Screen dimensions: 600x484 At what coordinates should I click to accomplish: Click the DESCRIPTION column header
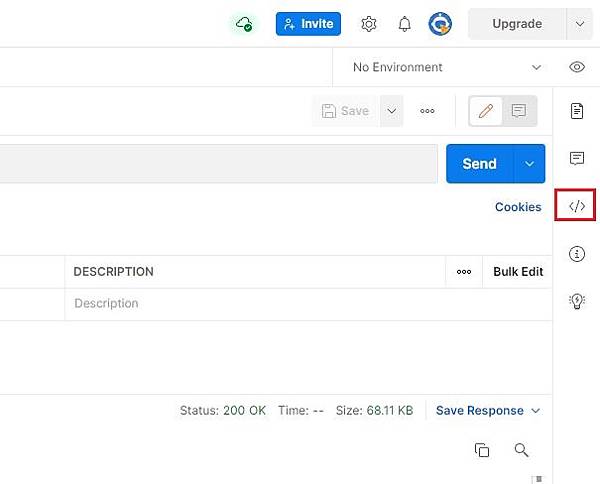113,272
